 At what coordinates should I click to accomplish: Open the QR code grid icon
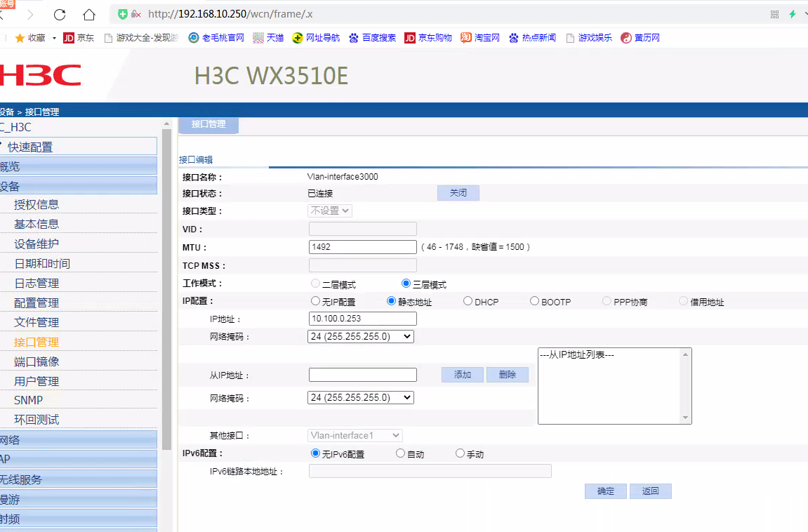pyautogui.click(x=774, y=15)
